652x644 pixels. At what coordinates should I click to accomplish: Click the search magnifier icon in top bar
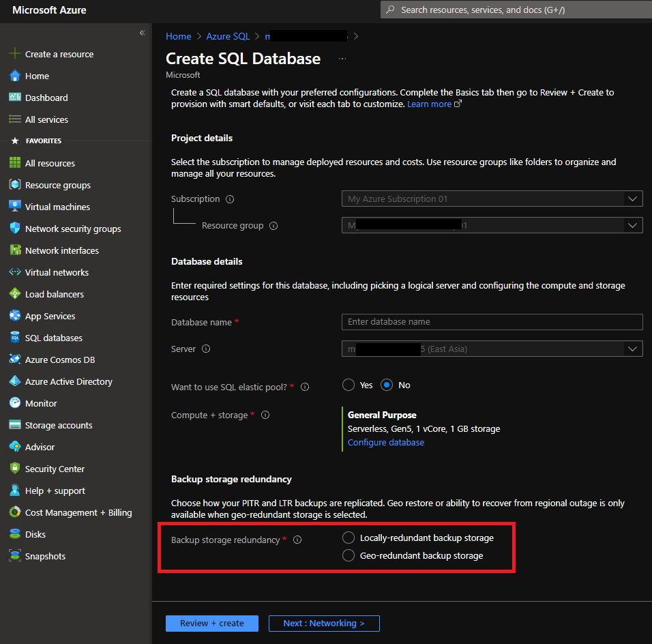[390, 10]
